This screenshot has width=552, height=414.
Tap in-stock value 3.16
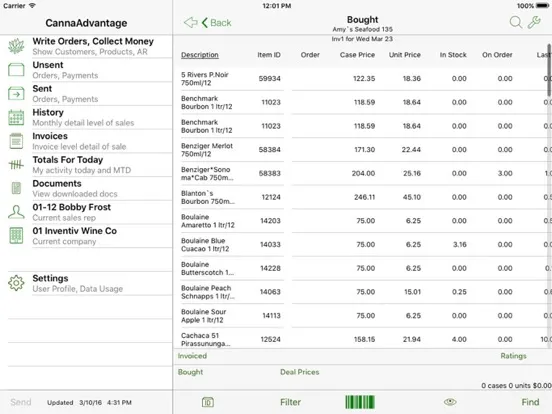pyautogui.click(x=460, y=244)
